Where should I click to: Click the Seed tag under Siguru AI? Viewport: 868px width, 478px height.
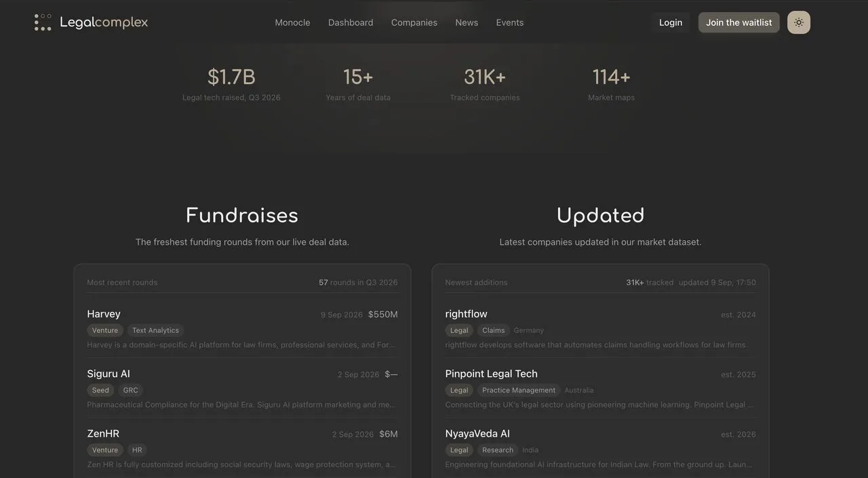100,390
